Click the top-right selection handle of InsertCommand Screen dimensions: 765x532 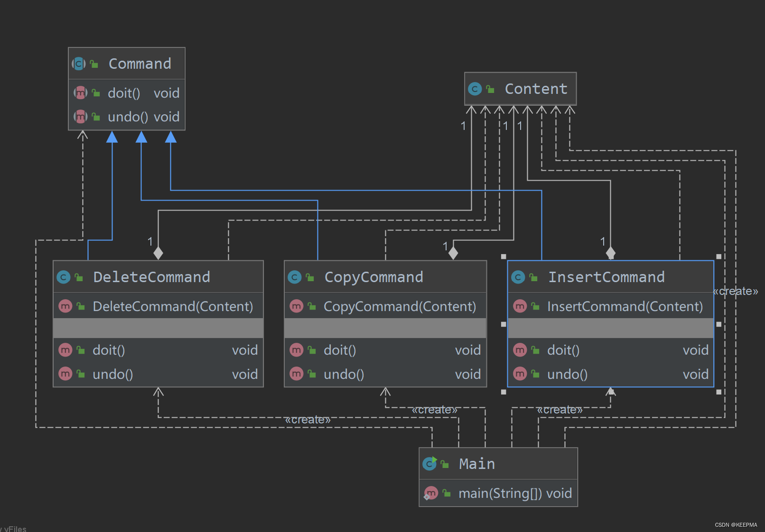(x=719, y=257)
